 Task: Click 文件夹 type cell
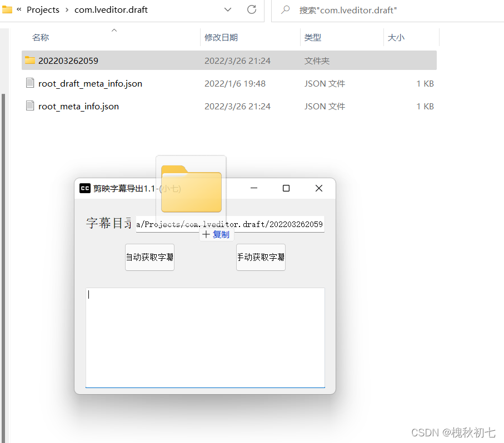(317, 61)
